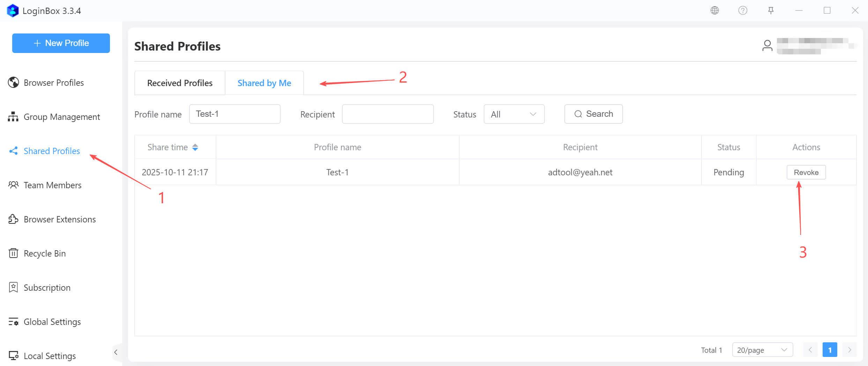The image size is (868, 366).
Task: Revoke the Test-1 shared profile
Action: click(x=806, y=172)
